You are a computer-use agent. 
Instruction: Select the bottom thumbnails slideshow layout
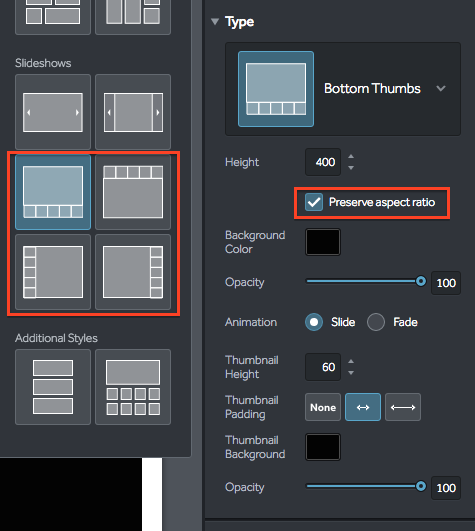pos(53,192)
